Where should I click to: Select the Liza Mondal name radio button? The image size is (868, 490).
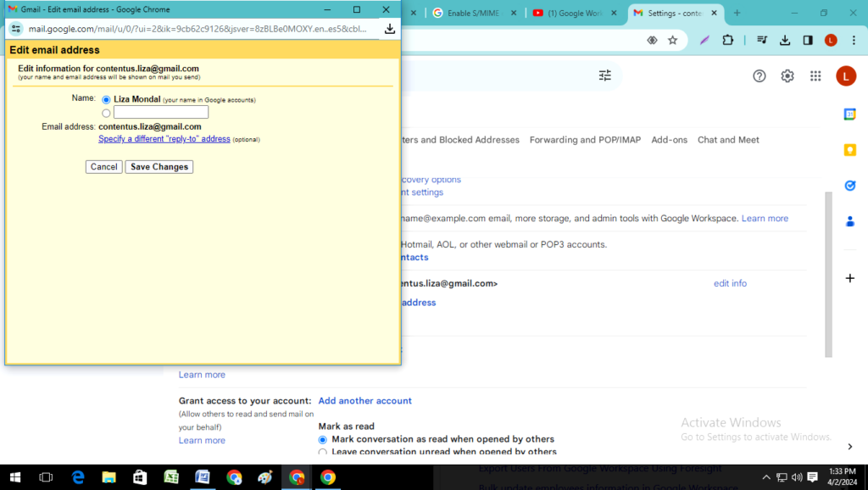(x=105, y=99)
